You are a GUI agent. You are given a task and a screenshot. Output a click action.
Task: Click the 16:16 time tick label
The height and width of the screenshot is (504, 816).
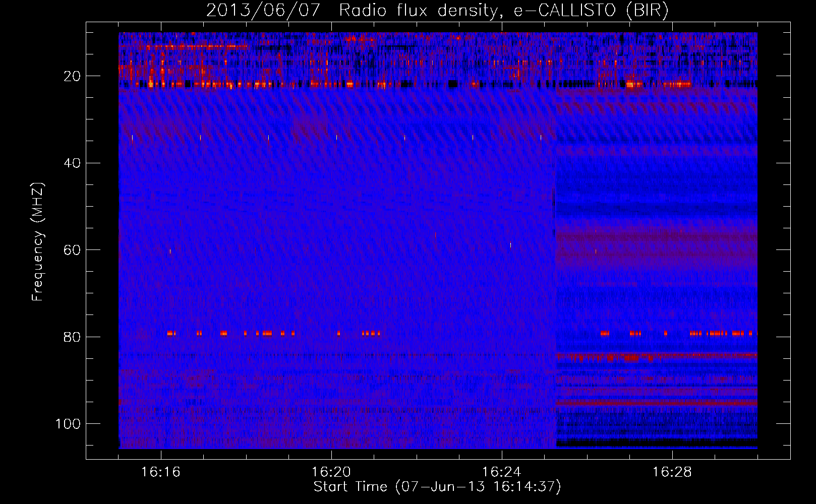point(161,472)
